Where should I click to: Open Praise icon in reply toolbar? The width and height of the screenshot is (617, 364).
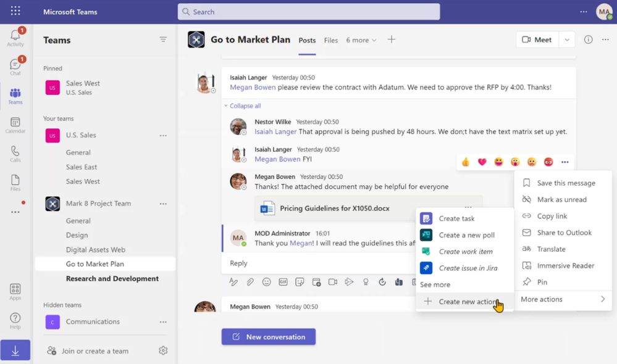tap(366, 282)
